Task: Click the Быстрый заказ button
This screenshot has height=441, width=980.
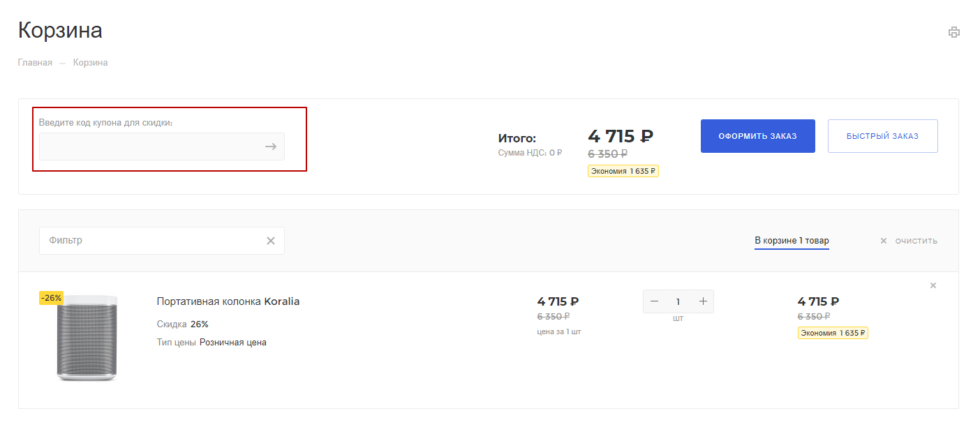Action: click(x=882, y=136)
